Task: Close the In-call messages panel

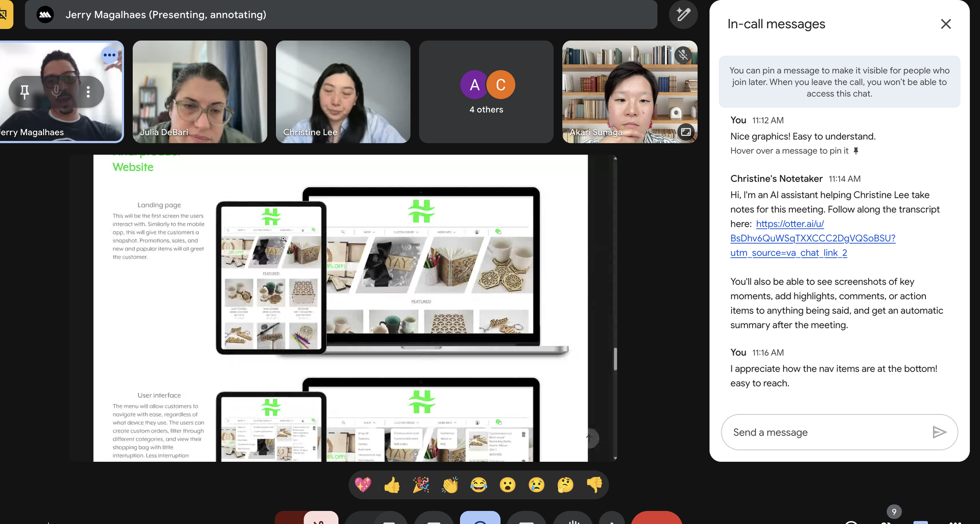Action: point(946,24)
